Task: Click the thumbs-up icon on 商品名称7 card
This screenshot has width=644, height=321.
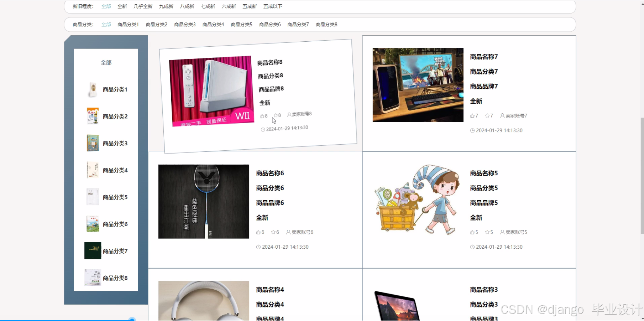Action: pos(472,116)
